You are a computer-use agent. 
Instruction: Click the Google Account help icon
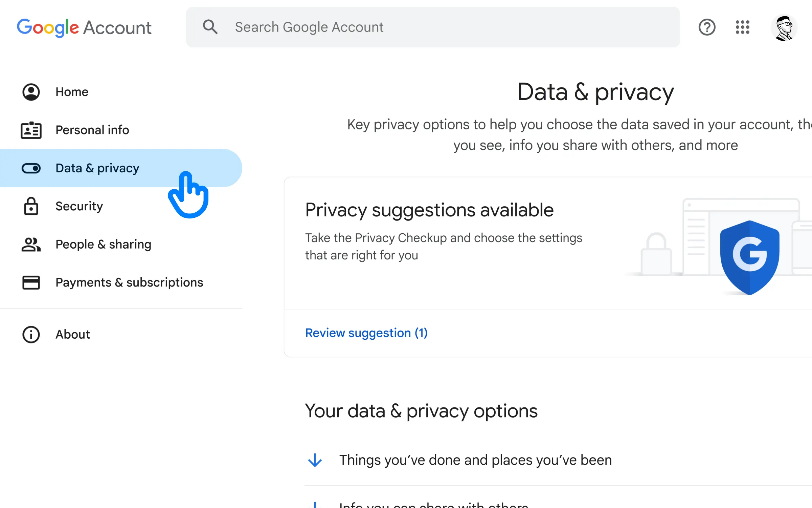pyautogui.click(x=707, y=27)
